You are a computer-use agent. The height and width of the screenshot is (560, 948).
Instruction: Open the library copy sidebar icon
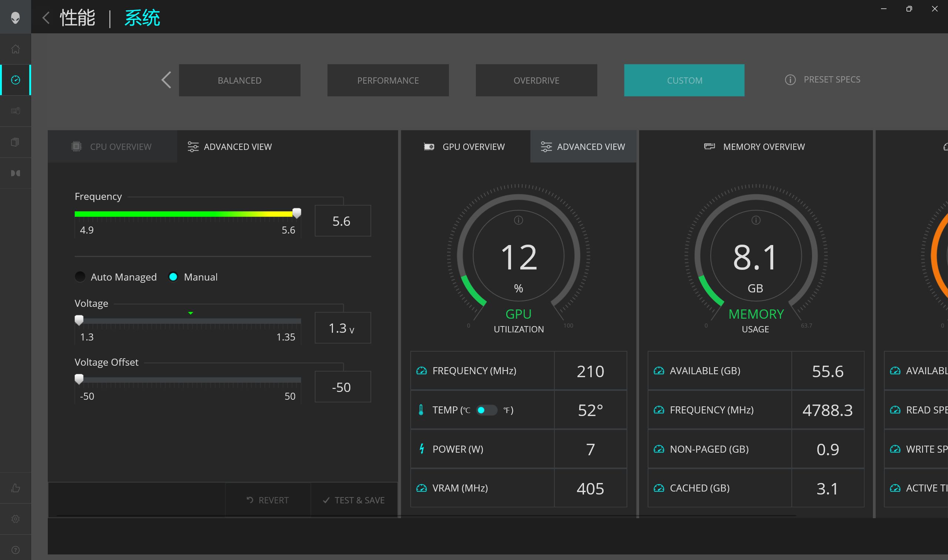[16, 142]
